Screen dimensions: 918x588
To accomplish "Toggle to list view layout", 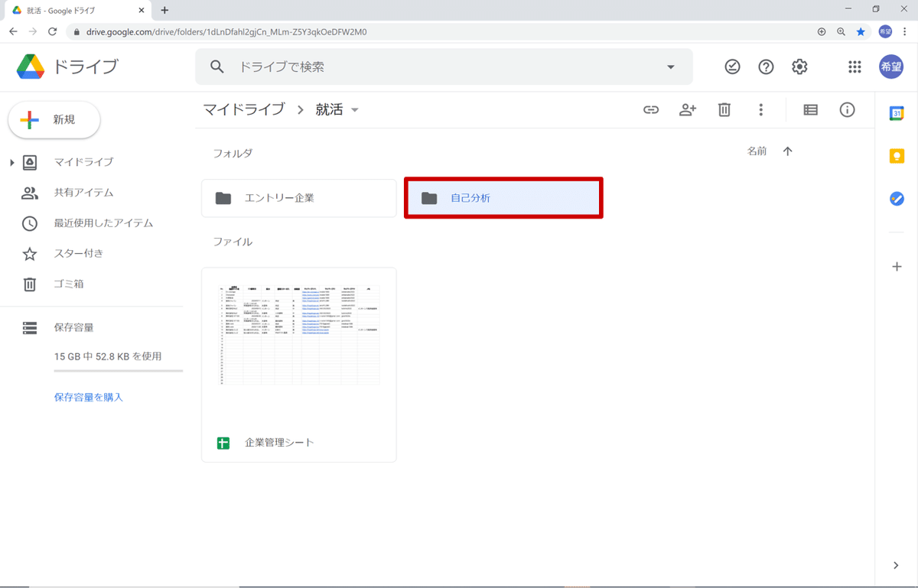I will [x=809, y=109].
